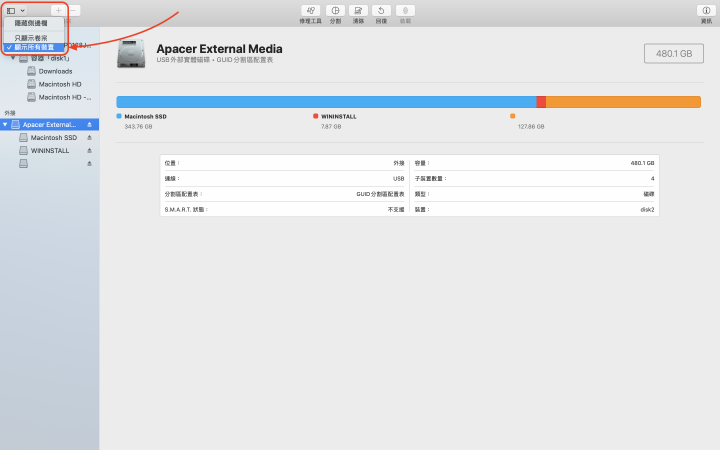Screen dimensions: 720x450
Task: Select Macintosh SSD in the sidebar
Action: click(x=53, y=137)
